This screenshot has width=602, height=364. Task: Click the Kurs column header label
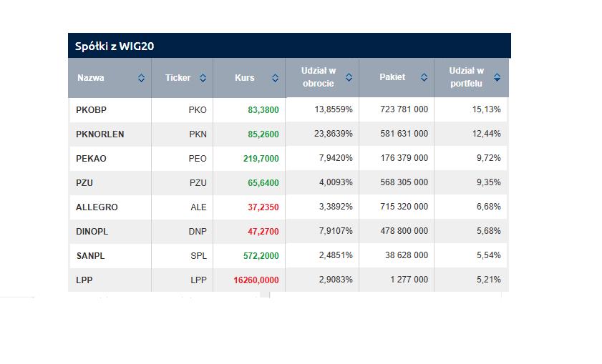(245, 78)
